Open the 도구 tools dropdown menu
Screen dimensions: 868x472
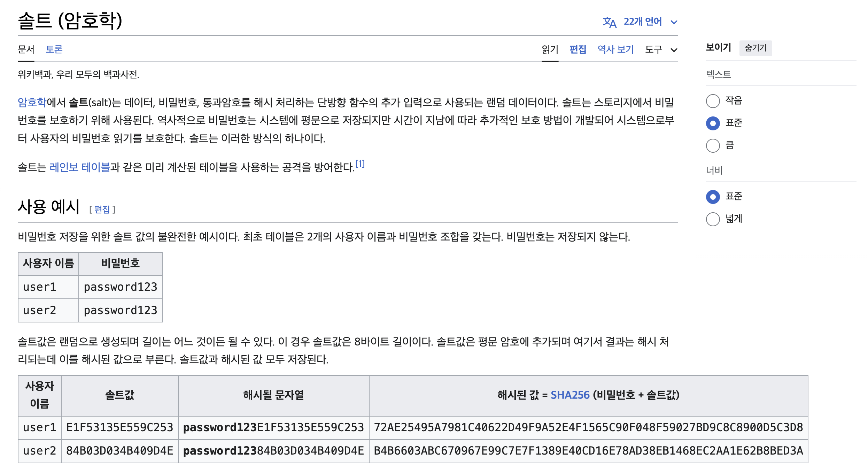tap(661, 50)
